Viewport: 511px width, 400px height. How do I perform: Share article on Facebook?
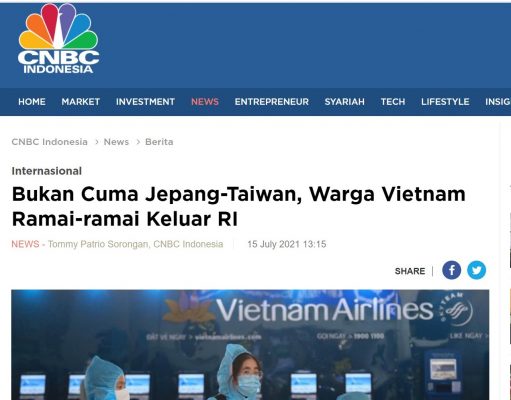pyautogui.click(x=451, y=270)
